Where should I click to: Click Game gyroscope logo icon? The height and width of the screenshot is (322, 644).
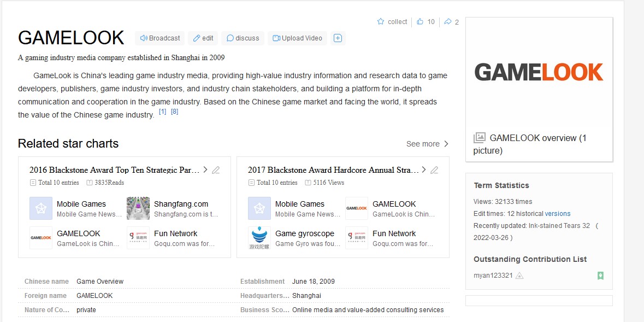click(259, 238)
